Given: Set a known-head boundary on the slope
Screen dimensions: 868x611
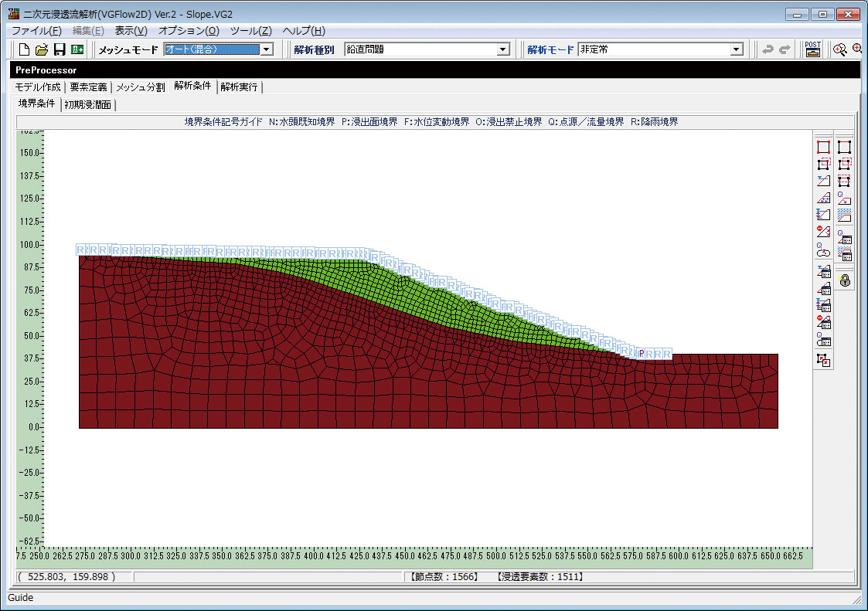Looking at the screenshot, I should click(x=824, y=181).
